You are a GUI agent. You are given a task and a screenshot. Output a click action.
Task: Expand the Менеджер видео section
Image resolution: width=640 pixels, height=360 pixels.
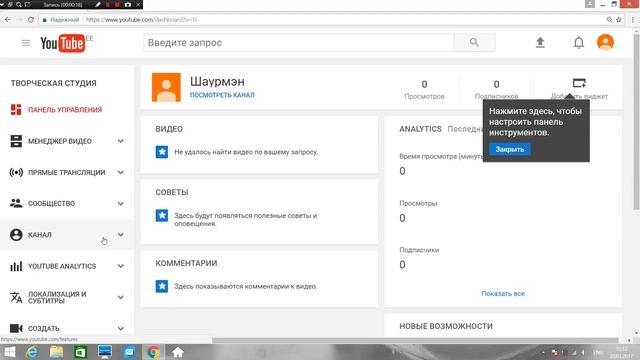tap(120, 141)
